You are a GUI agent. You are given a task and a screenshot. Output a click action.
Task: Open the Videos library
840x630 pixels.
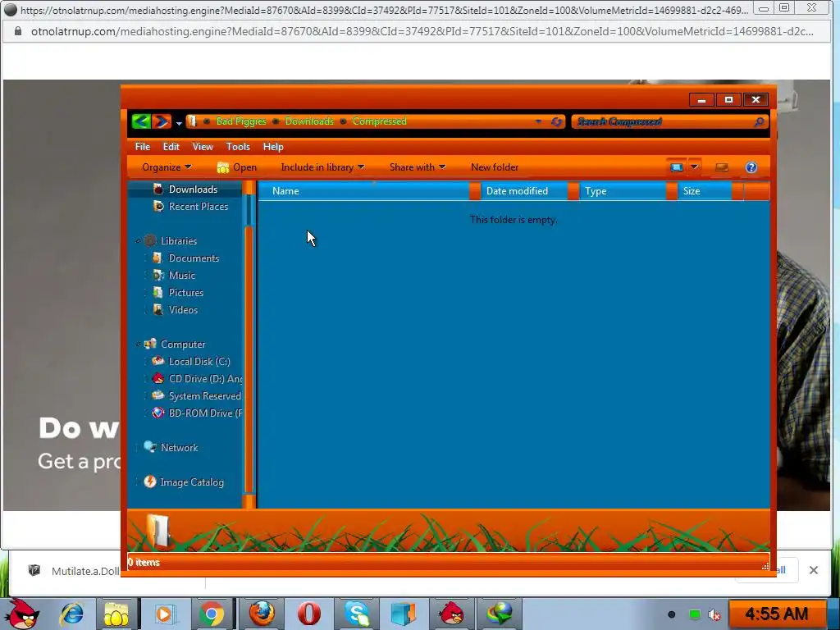coord(176,309)
